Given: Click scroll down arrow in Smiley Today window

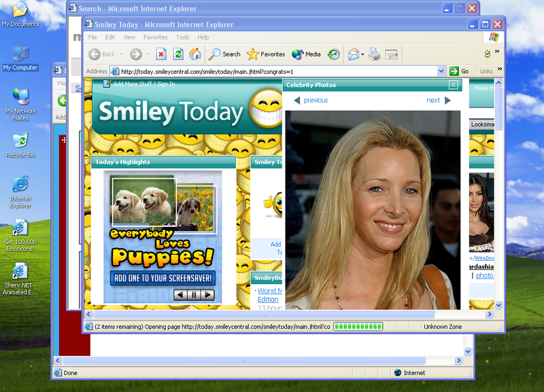Looking at the screenshot, I should (x=498, y=305).
